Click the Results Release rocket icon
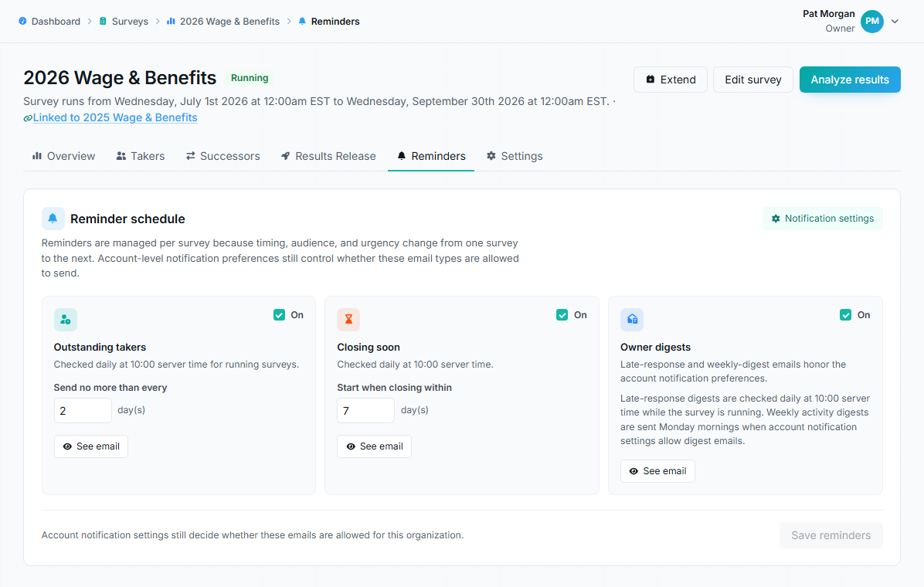 pos(286,156)
